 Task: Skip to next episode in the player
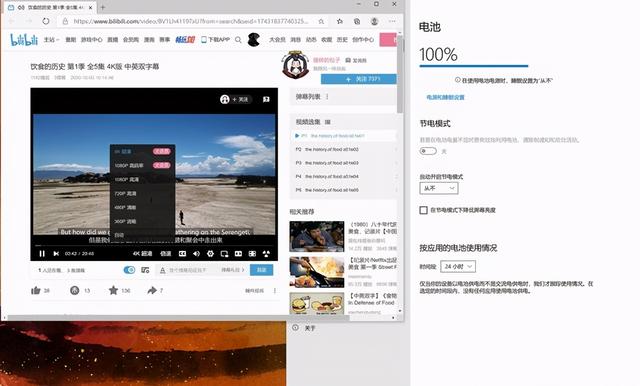click(x=56, y=253)
